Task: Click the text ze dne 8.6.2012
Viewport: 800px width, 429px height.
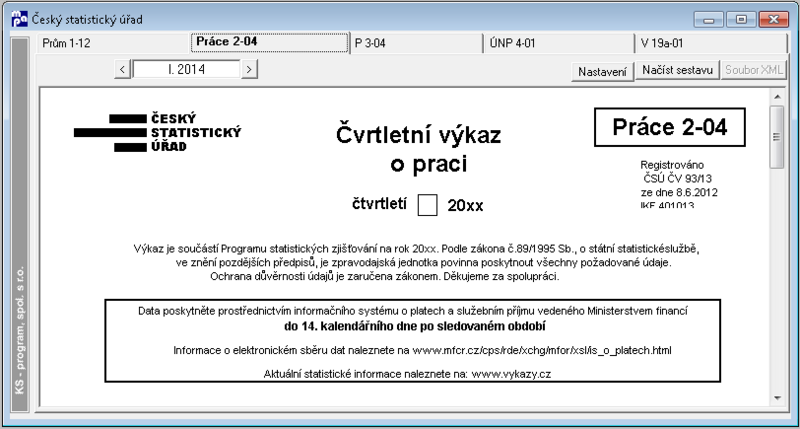Action: point(679,192)
